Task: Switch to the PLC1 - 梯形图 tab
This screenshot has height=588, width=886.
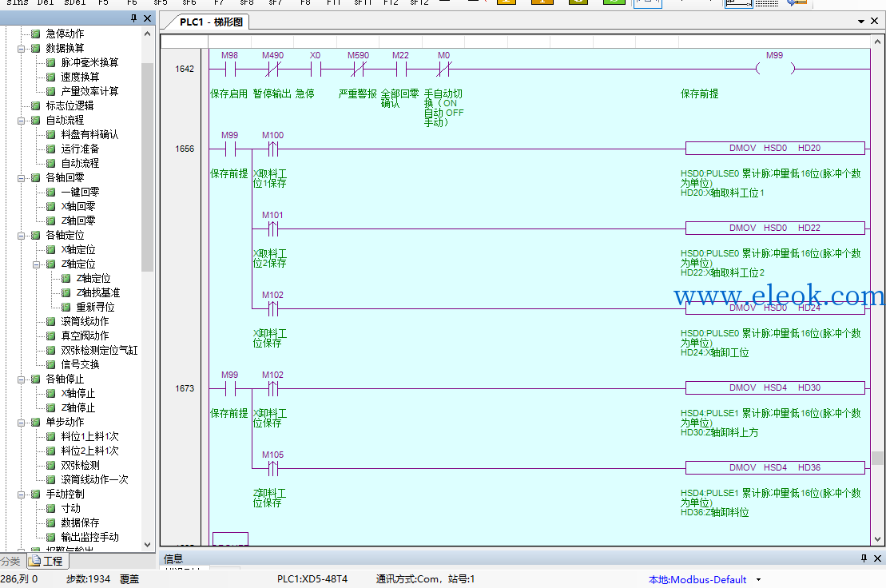Action: click(x=210, y=22)
